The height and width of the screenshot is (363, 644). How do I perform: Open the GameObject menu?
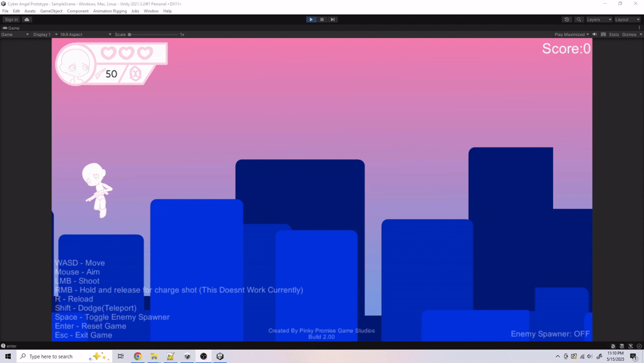[x=52, y=11]
